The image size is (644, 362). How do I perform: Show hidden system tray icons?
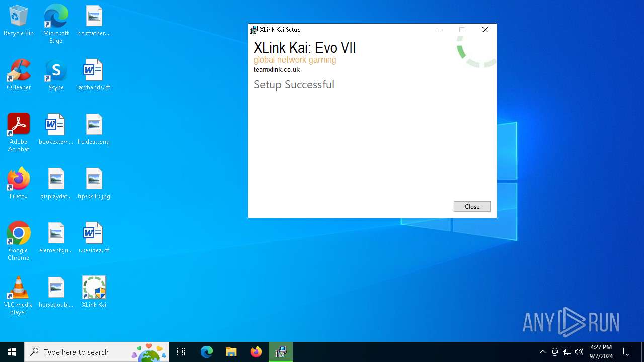[x=542, y=352]
